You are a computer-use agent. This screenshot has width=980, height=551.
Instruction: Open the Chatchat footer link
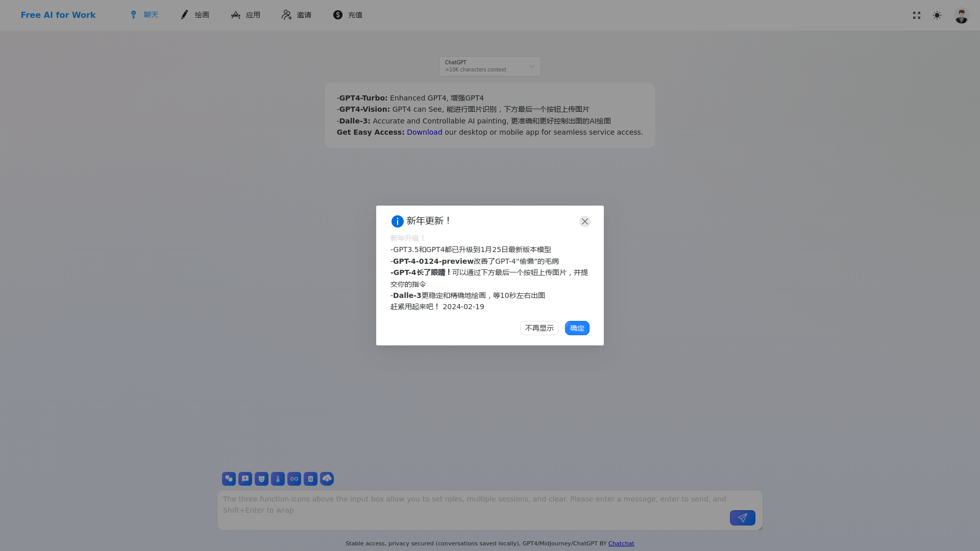[621, 543]
